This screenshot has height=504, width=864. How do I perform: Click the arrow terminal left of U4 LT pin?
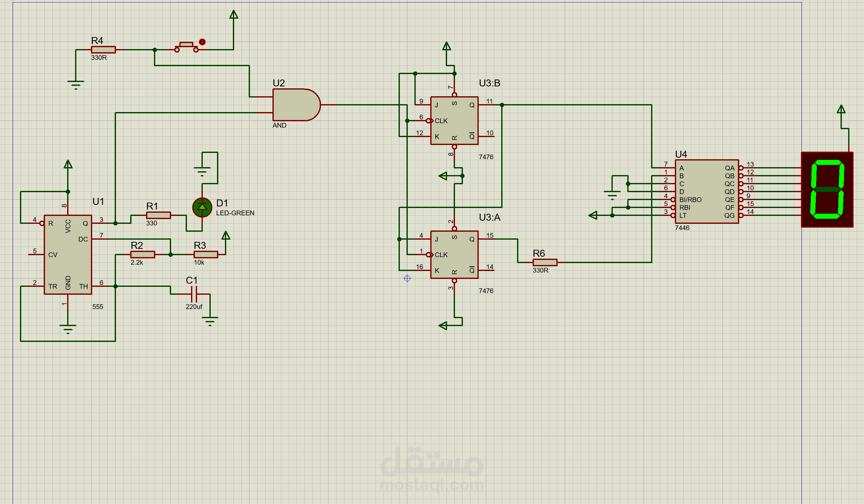click(x=593, y=215)
